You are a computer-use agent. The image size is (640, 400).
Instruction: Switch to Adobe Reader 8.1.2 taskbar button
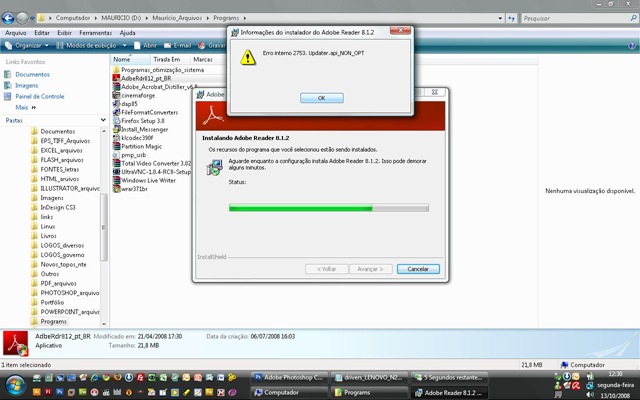(x=449, y=393)
